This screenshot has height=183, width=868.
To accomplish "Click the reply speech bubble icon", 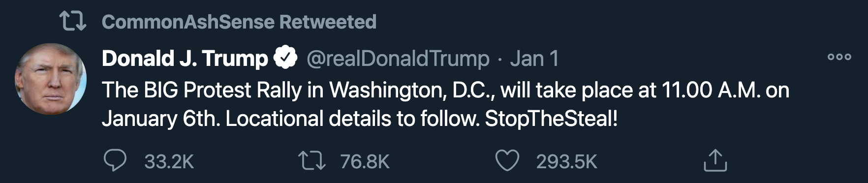I will pos(116,160).
